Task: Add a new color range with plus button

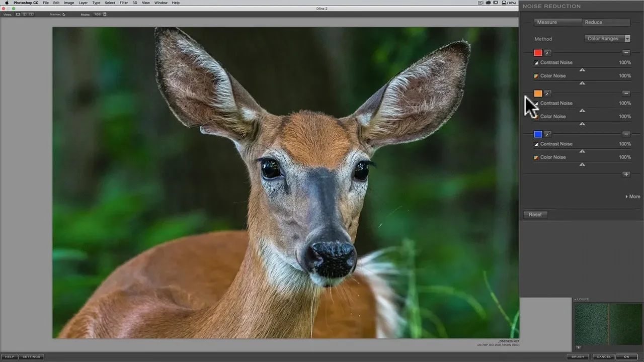Action: coord(626,174)
